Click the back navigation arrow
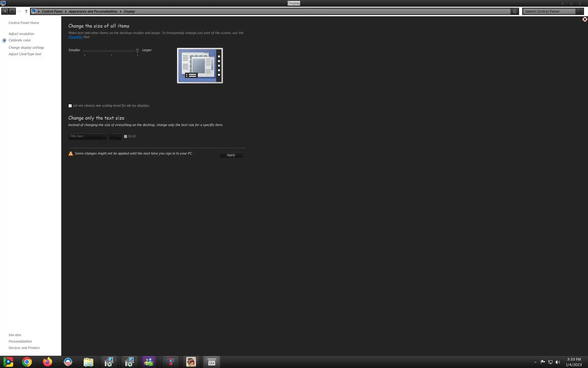 click(x=5, y=11)
